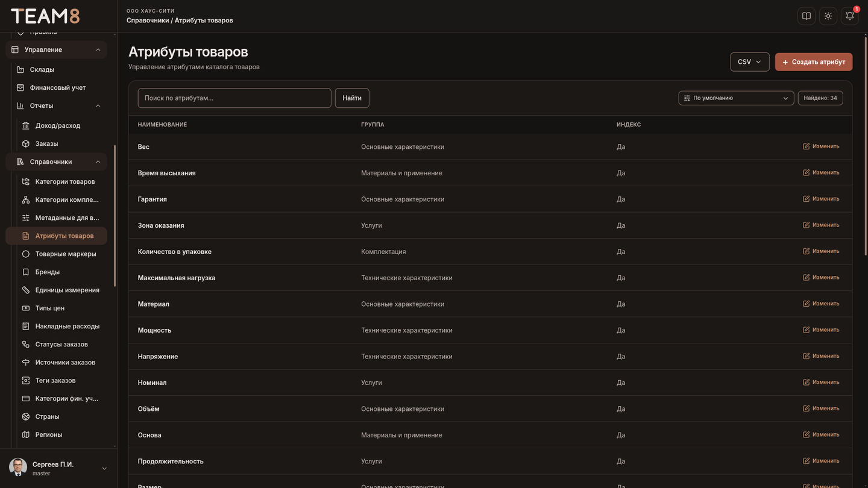868x488 pixels.
Task: Collapse the Управление section chevron
Action: [98, 50]
